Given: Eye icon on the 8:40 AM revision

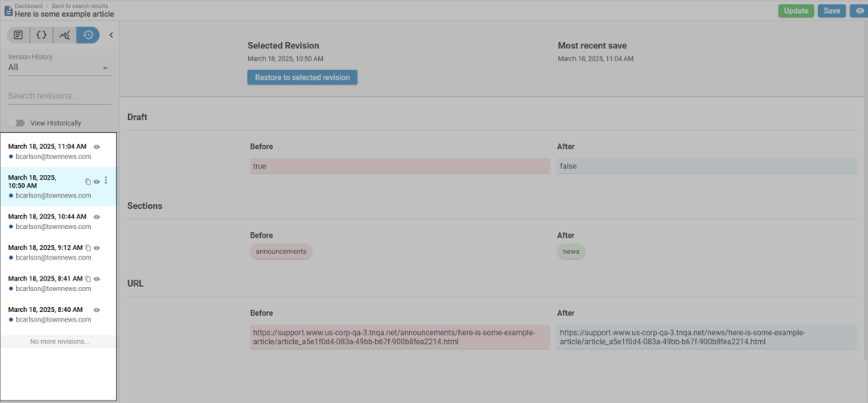Looking at the screenshot, I should click(97, 310).
